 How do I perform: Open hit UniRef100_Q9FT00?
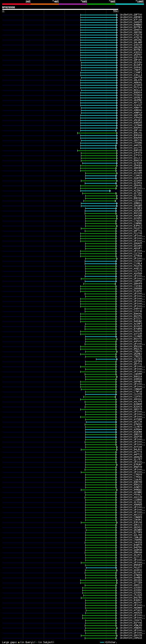coord(131,15)
